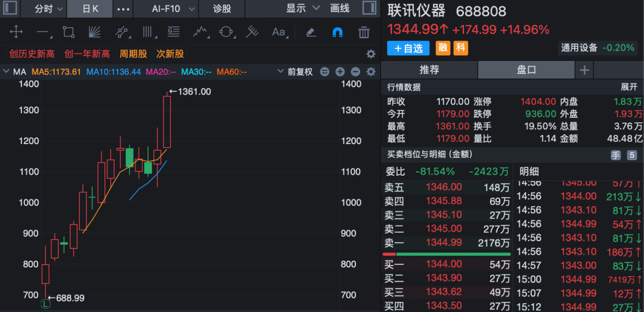The image size is (644, 312).
Task: Click the equals reset zoom icon
Action: pos(324,71)
